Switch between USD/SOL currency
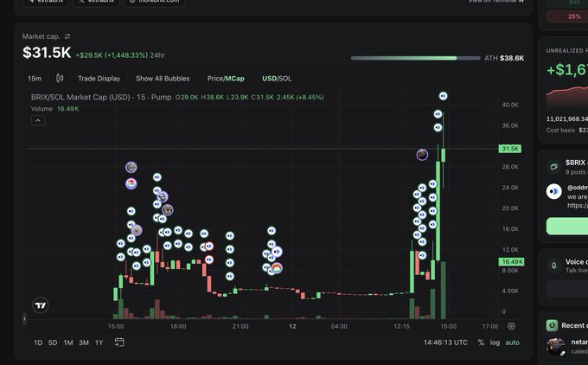The image size is (588, 365). [277, 79]
